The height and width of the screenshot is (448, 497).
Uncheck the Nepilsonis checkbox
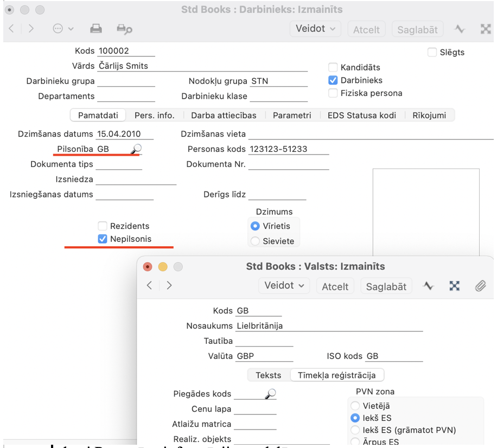(103, 239)
